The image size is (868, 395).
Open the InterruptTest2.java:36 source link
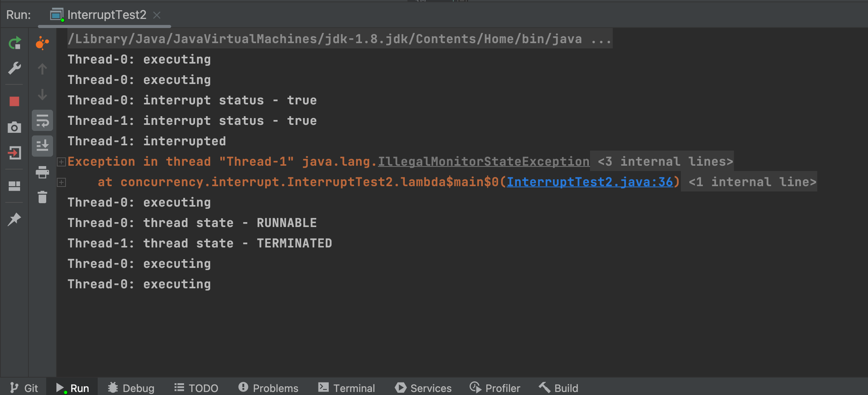[x=590, y=182]
